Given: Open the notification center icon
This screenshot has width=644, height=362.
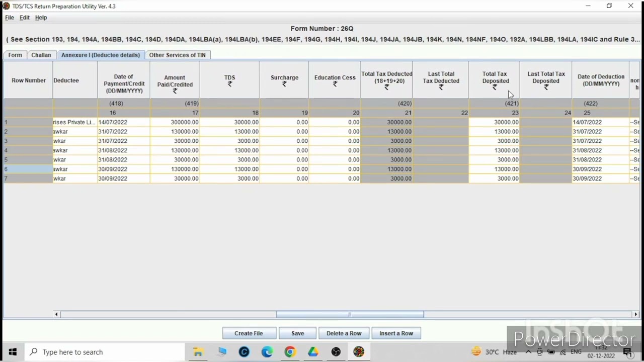Looking at the screenshot, I should 627,352.
